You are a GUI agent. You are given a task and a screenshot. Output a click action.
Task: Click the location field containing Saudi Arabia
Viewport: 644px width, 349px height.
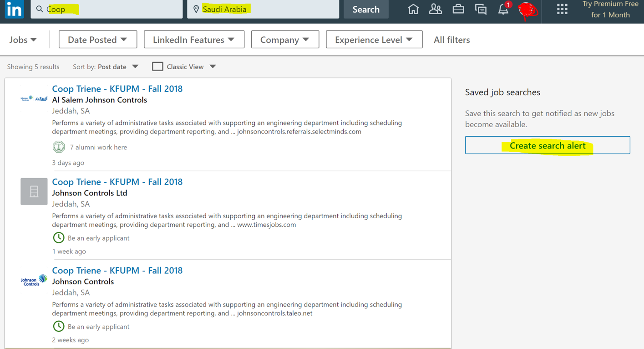pos(263,9)
